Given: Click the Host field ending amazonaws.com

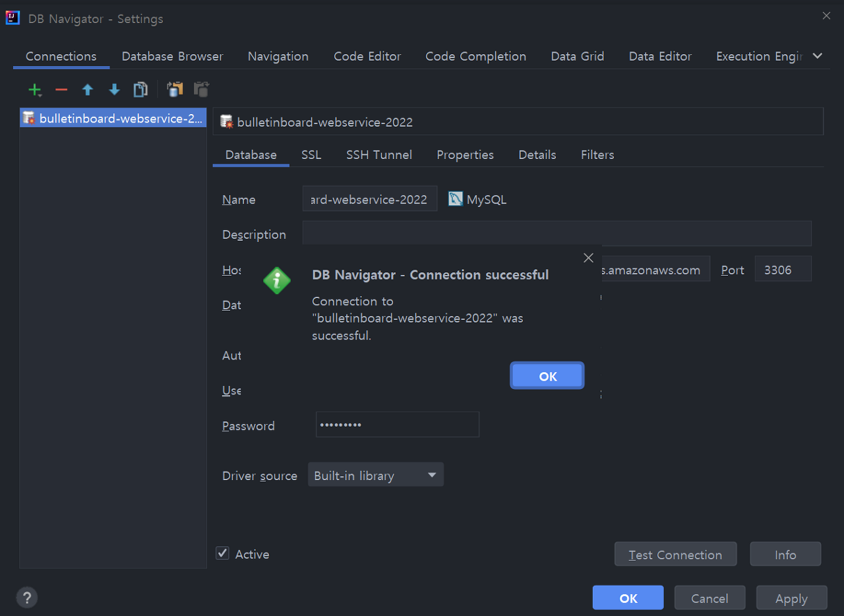Looking at the screenshot, I should pos(655,269).
